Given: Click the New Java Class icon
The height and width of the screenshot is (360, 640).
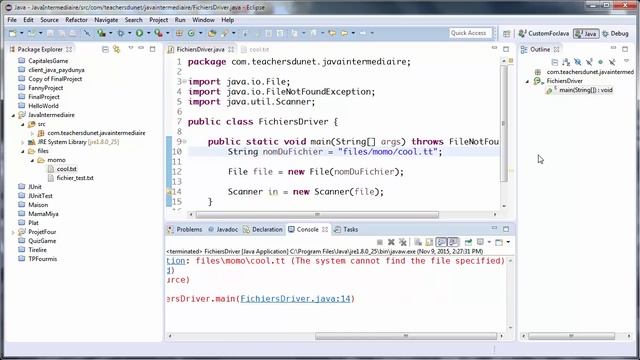Looking at the screenshot, I should point(191,33).
